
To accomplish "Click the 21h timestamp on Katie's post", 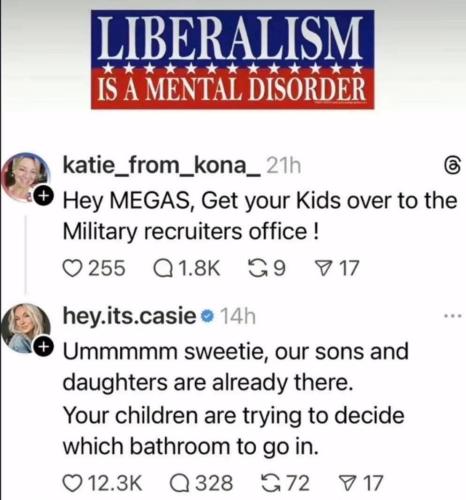I will point(284,166).
